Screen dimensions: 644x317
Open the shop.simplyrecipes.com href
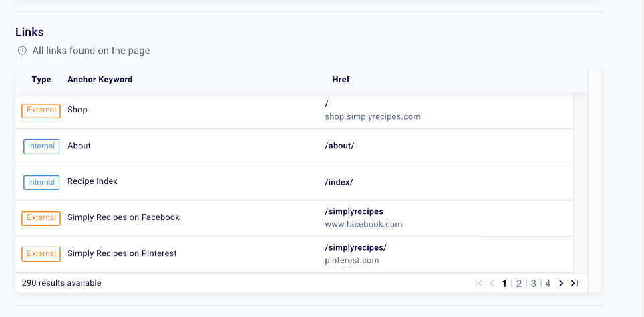(x=373, y=116)
